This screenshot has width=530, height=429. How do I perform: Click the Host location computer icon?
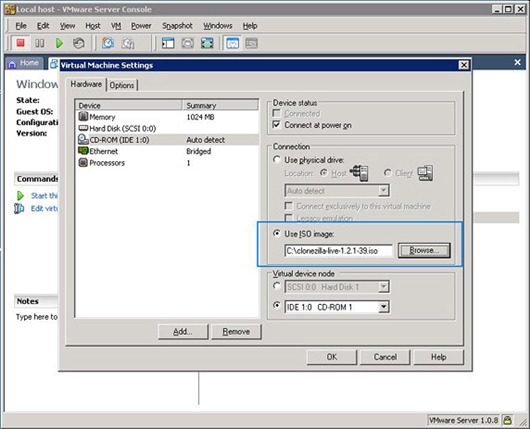tap(359, 173)
